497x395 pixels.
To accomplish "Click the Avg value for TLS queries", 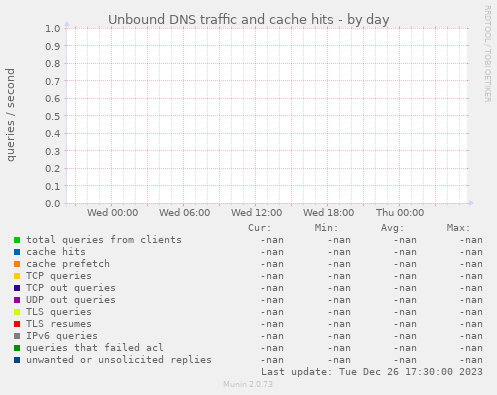I will point(405,312).
